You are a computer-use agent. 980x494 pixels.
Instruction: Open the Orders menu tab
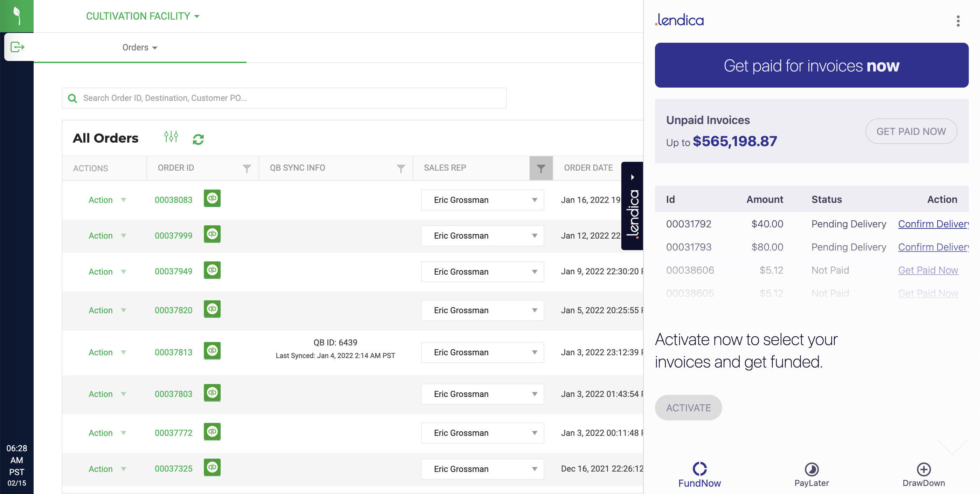pyautogui.click(x=140, y=48)
